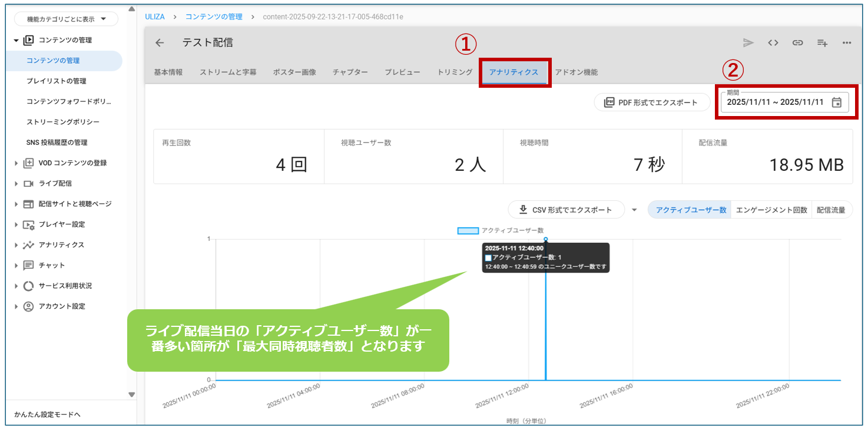
Task: Click the CSV 形式でエクスポート button
Action: 566,210
